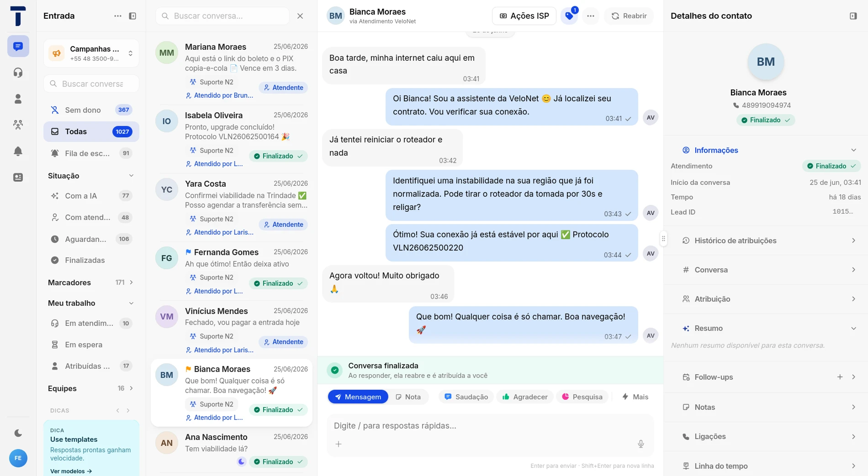This screenshot has width=868, height=476.
Task: Open the contacts person icon in sidebar
Action: (18, 99)
